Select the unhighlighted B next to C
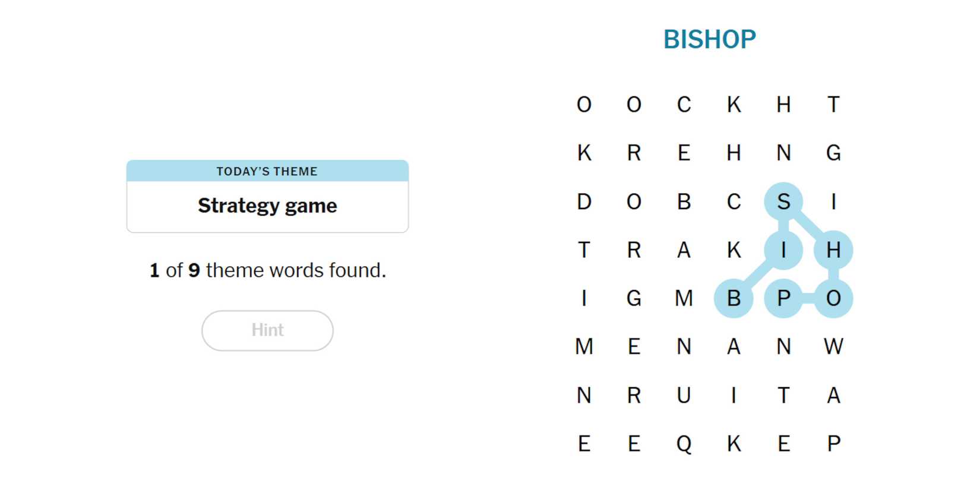 tap(684, 201)
